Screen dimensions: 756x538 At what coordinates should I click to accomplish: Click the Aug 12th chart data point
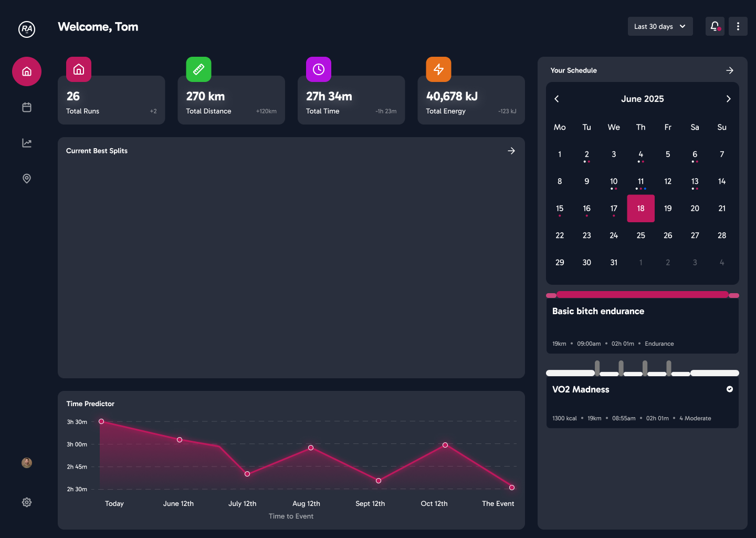pyautogui.click(x=311, y=448)
